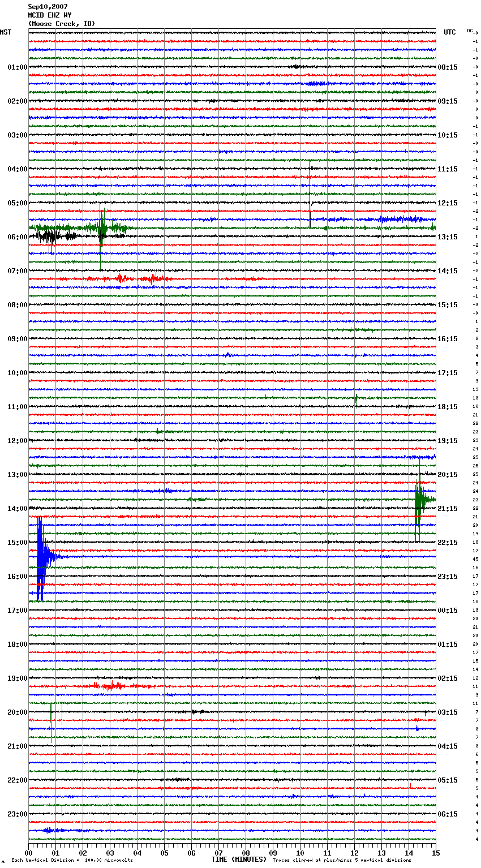The width and height of the screenshot is (481, 868).
Task: Click the 23:15 UTC time label
Action: 448,577
